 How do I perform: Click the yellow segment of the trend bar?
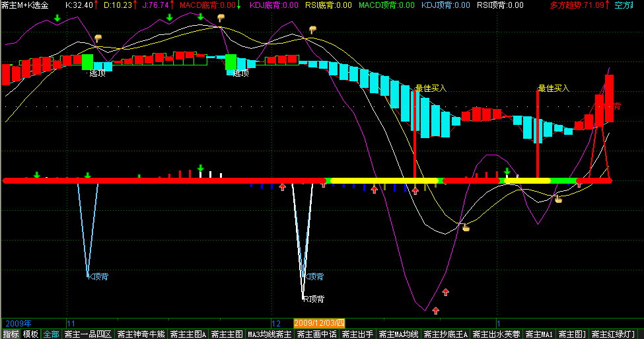[x=383, y=180]
